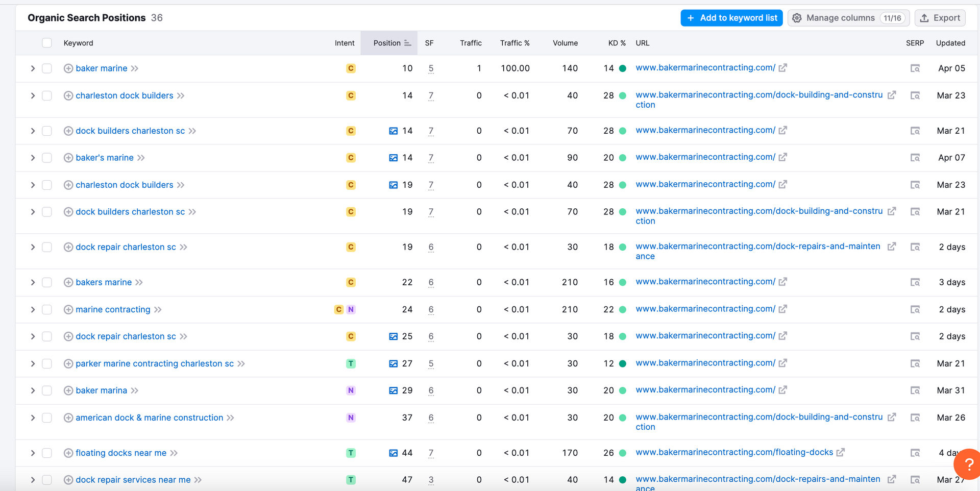The height and width of the screenshot is (491, 980).
Task: Sort by KD % column header
Action: (617, 43)
